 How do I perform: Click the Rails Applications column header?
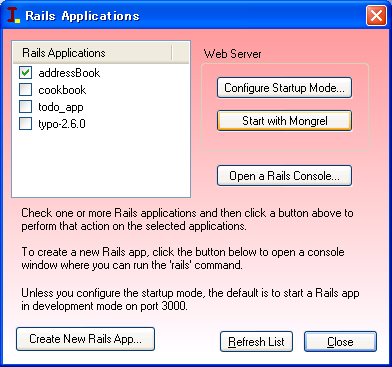point(93,53)
